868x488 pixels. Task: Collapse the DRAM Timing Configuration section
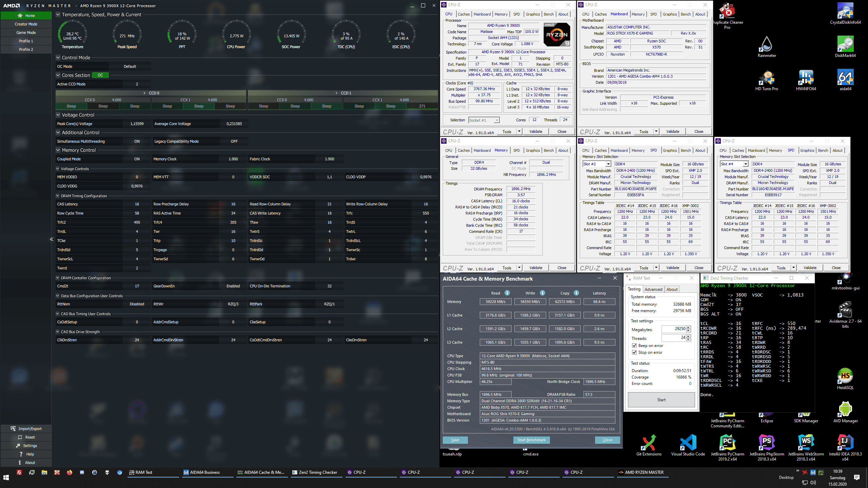coord(58,196)
